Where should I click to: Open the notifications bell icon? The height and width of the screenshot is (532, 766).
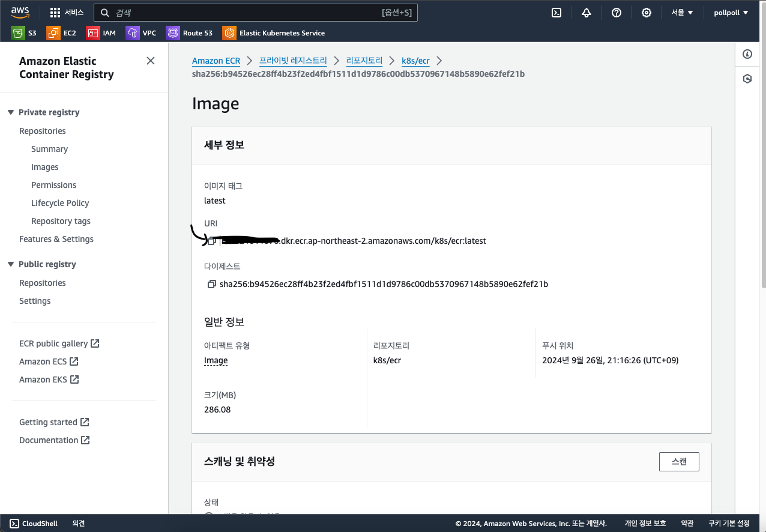tap(587, 13)
